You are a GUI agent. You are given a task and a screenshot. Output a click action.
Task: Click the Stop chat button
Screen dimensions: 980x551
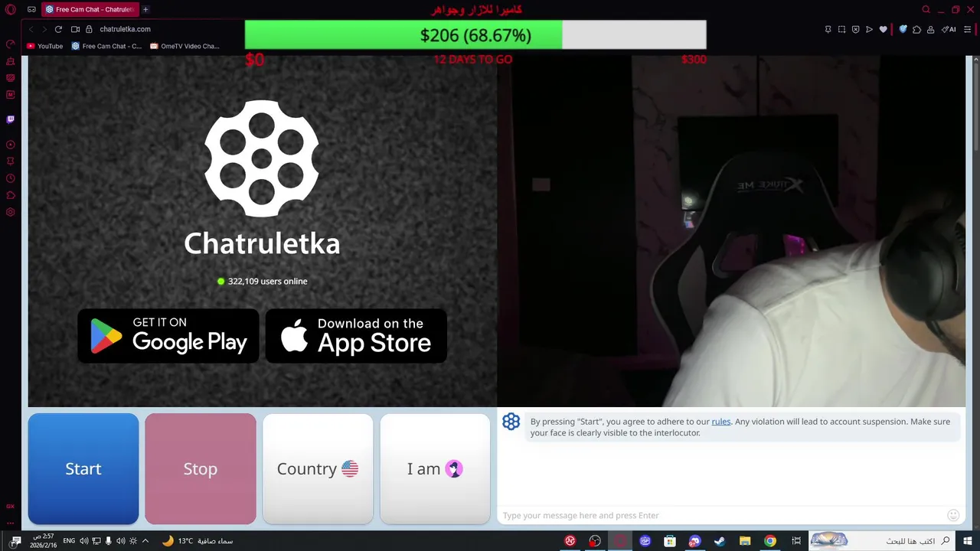tap(201, 468)
